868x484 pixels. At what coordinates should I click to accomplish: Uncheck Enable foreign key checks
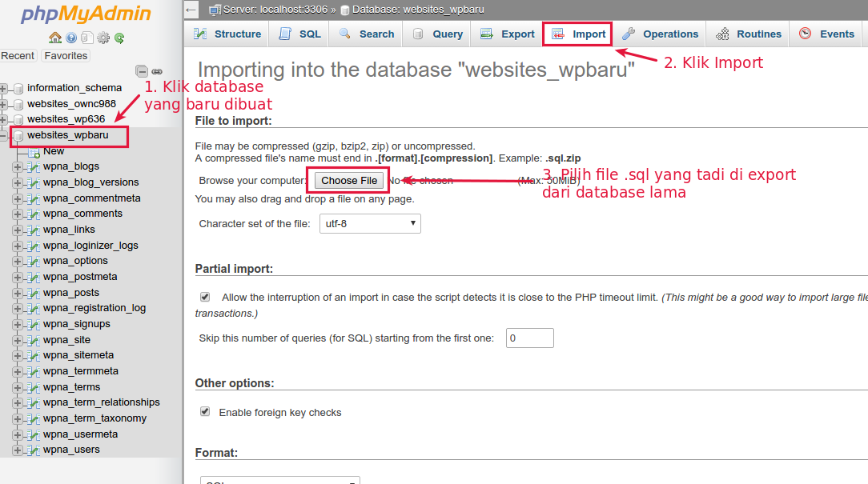[x=205, y=413]
